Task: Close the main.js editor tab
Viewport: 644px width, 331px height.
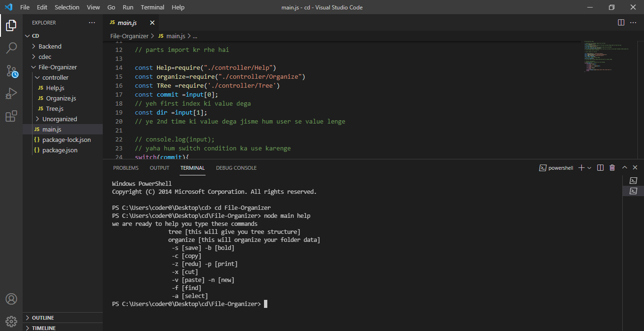Action: coord(152,23)
